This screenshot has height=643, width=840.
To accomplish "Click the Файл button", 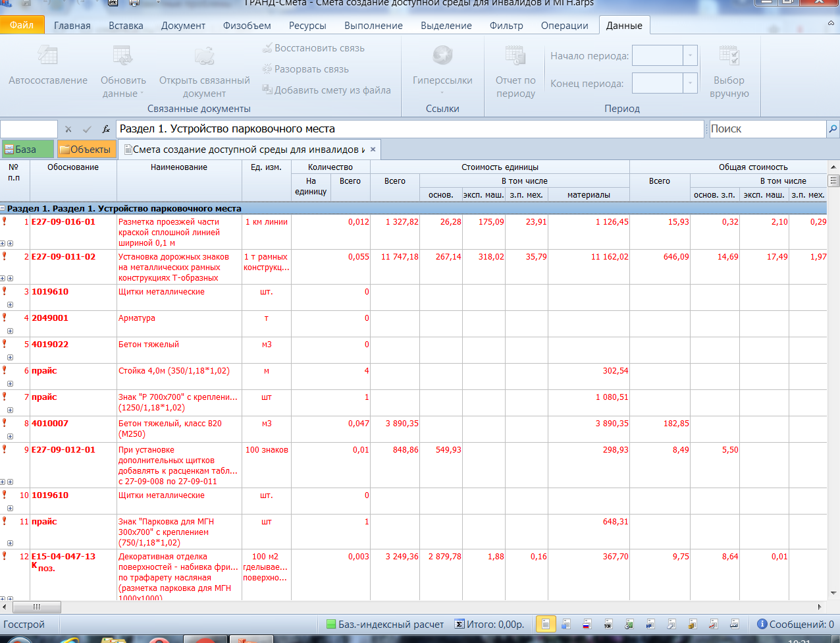I will [x=22, y=25].
